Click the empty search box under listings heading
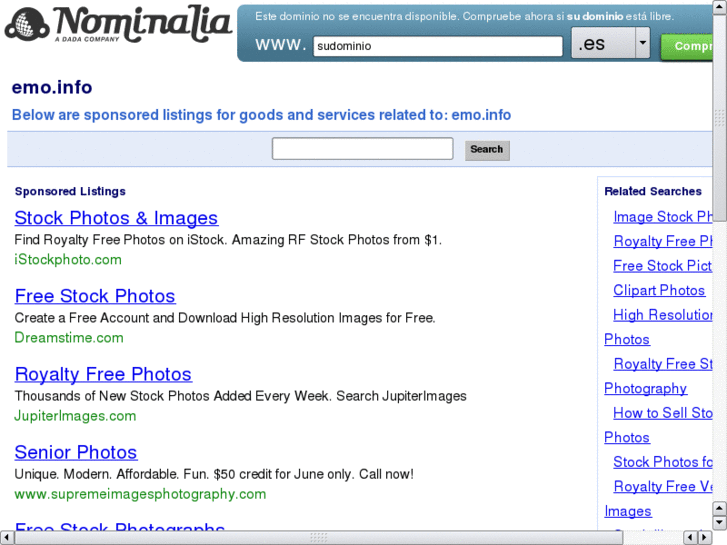The height and width of the screenshot is (545, 727). [362, 148]
